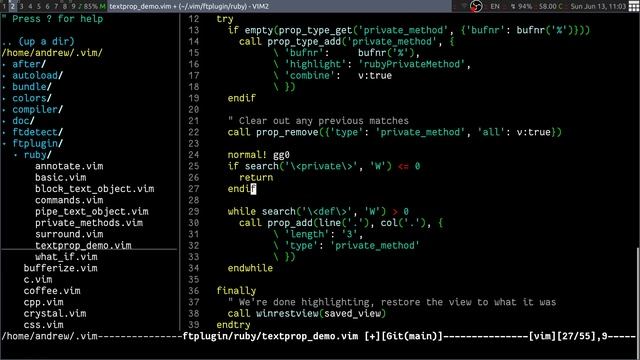Open the grid icon in top-right corner

tap(633, 6)
